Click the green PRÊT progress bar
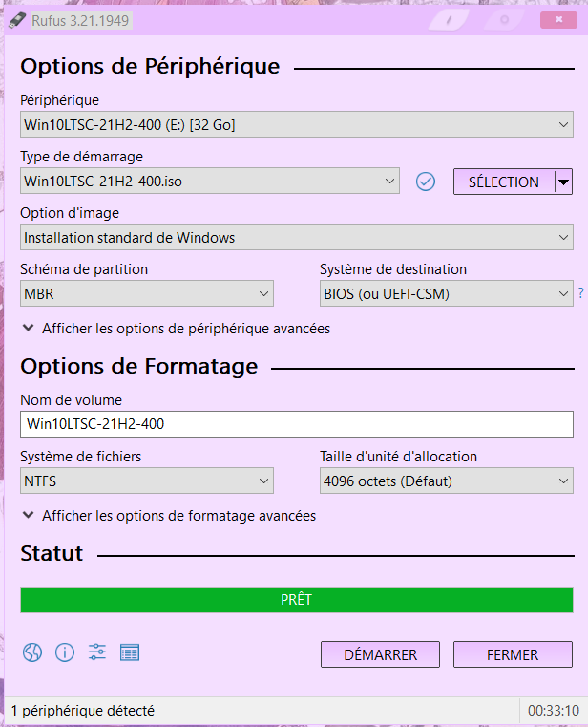588x727 pixels. (297, 600)
